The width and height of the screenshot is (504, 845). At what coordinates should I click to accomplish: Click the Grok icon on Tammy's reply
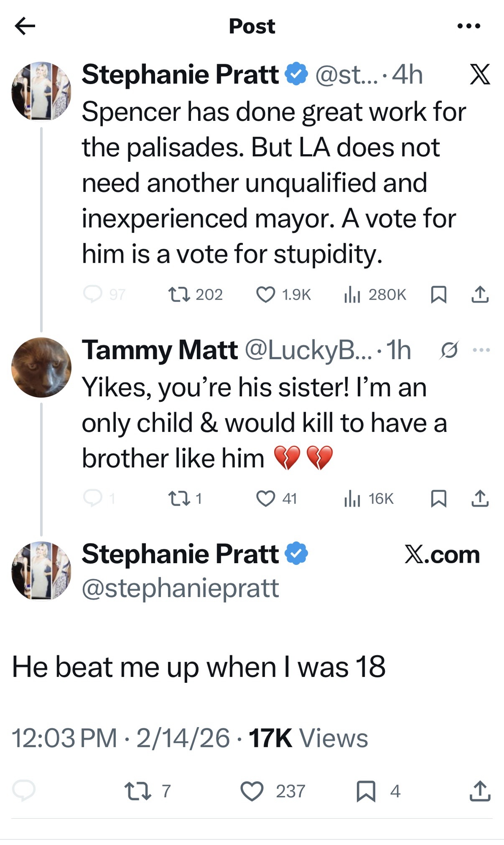click(x=449, y=350)
